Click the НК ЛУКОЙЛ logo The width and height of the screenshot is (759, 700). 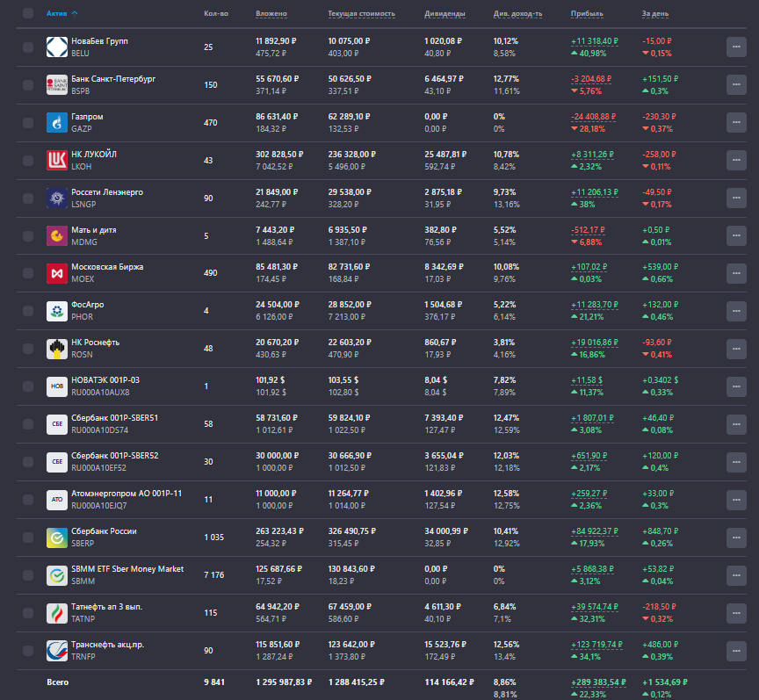[57, 160]
